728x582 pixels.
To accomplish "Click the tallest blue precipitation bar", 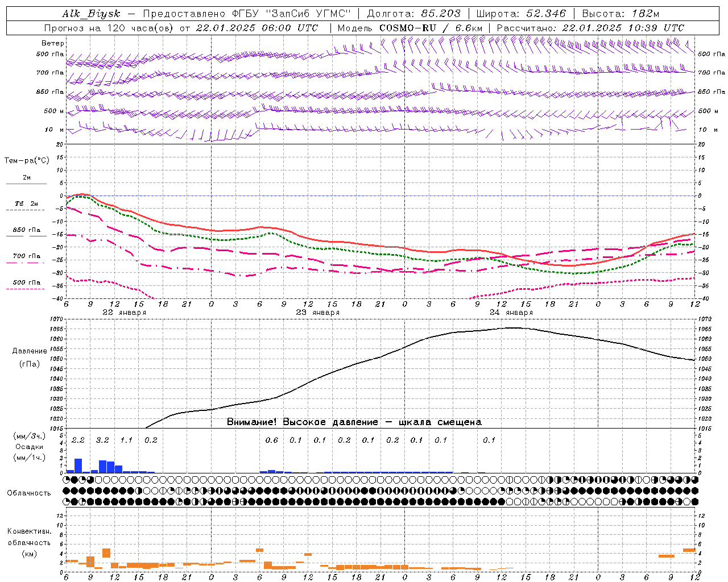I will pyautogui.click(x=78, y=466).
